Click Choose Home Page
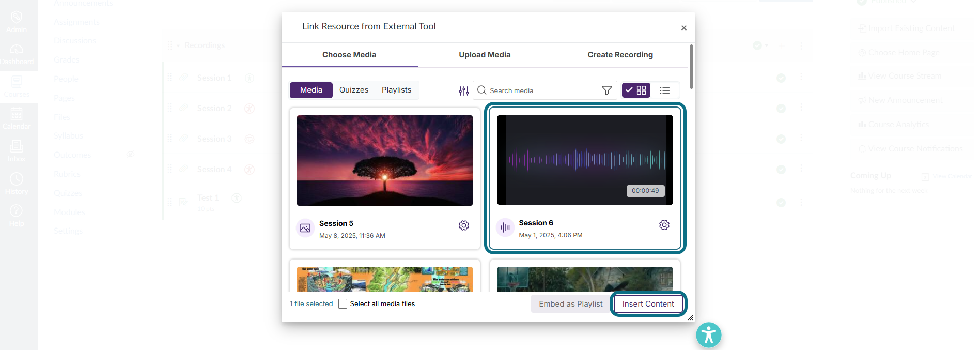The width and height of the screenshot is (980, 350). click(899, 53)
